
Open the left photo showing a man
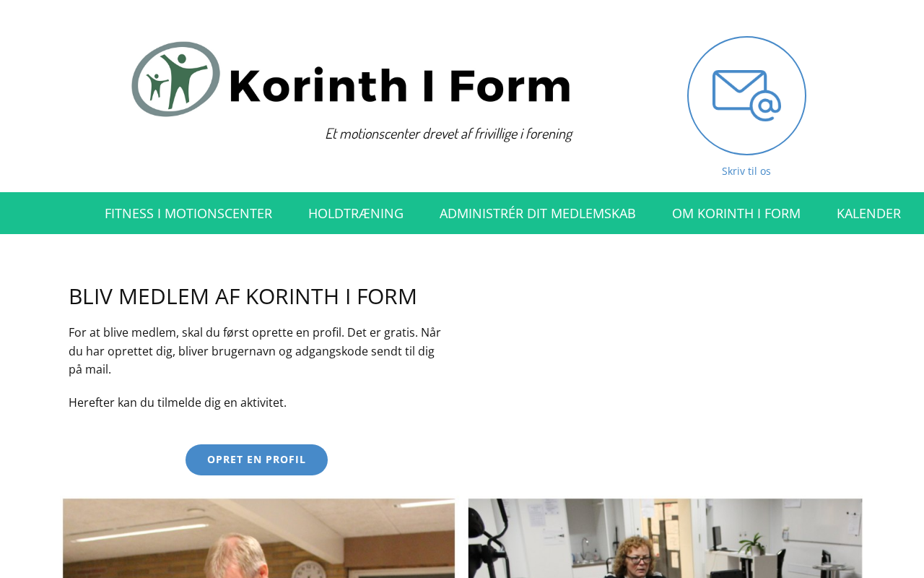point(259,538)
